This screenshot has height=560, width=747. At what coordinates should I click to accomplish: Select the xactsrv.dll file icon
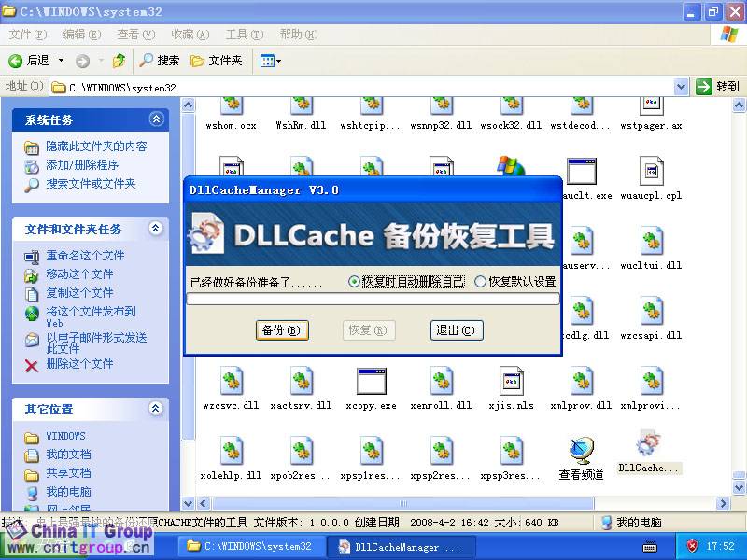point(302,381)
